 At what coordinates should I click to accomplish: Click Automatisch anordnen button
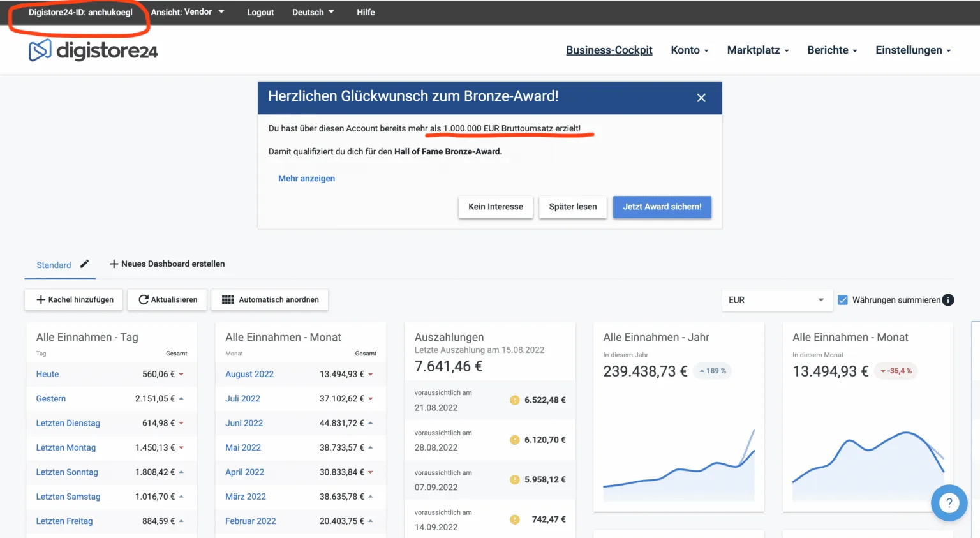[271, 299]
